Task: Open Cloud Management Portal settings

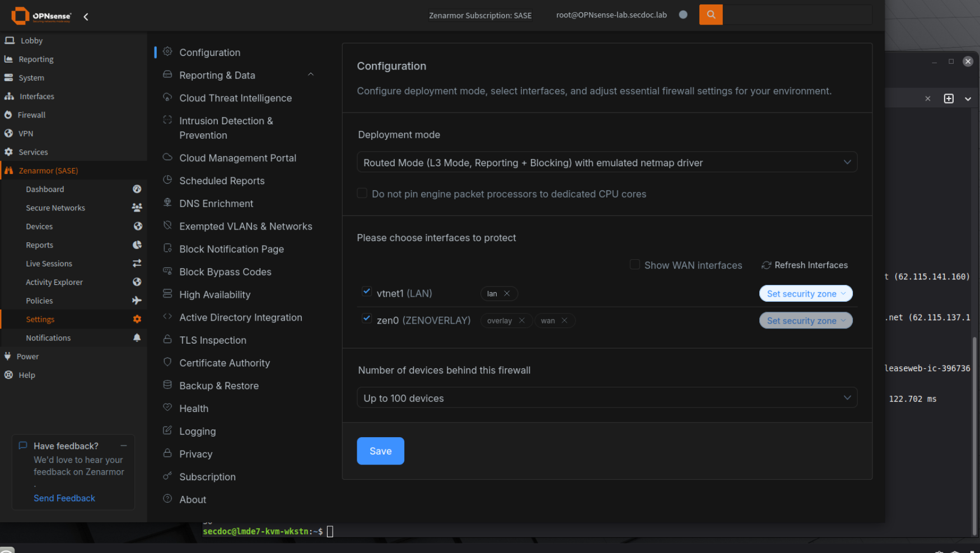Action: click(237, 158)
